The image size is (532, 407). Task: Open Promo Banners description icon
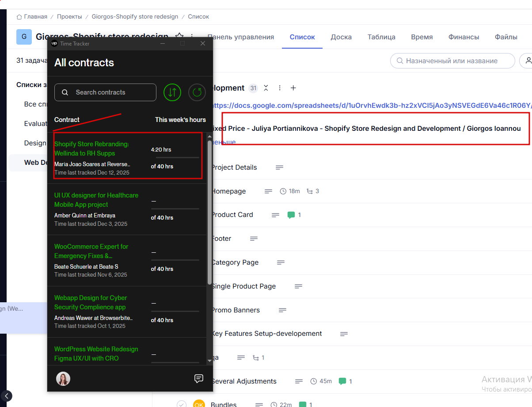click(283, 310)
